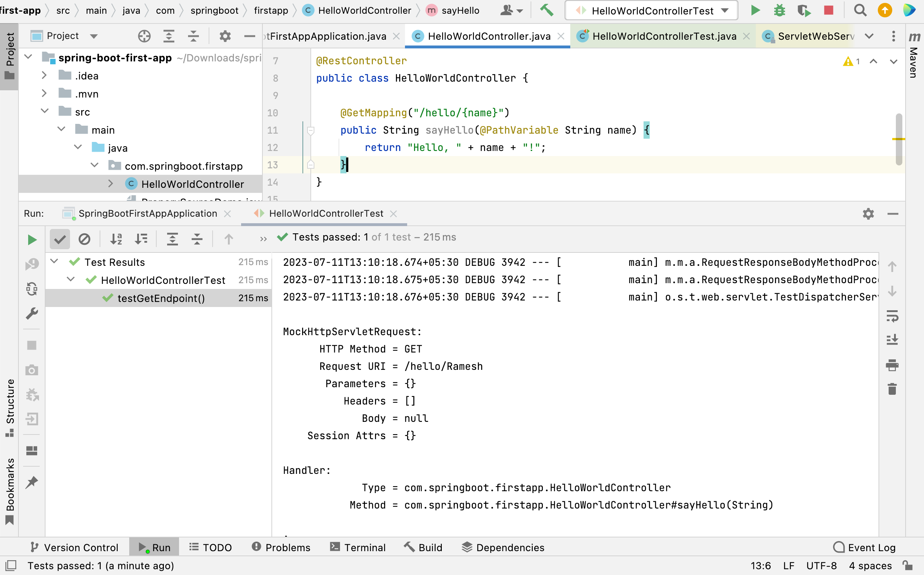Open HelloWorldControllerTest run configuration dropdown
This screenshot has width=924, height=575.
[x=651, y=10]
